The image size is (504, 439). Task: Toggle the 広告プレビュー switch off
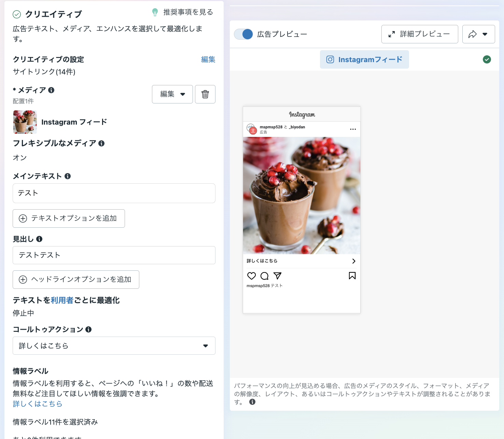point(243,34)
